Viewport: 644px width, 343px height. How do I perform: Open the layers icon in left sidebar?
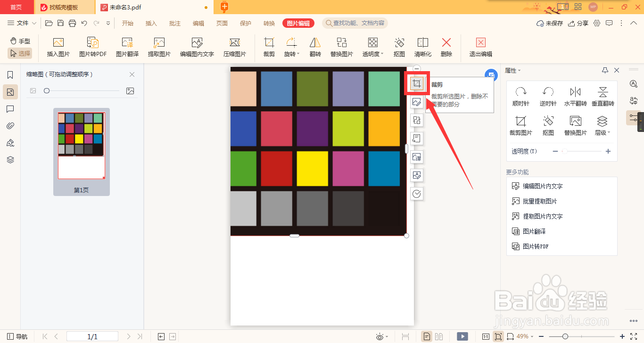click(10, 160)
